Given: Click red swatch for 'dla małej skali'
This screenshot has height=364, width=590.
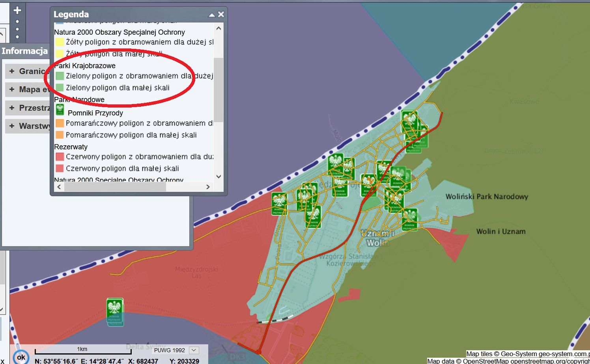Looking at the screenshot, I should pyautogui.click(x=60, y=168).
